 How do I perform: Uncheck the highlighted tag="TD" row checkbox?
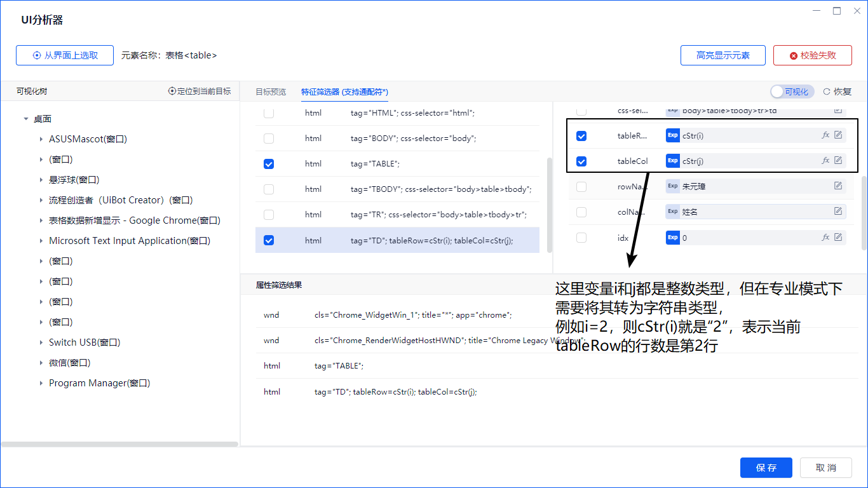click(269, 240)
